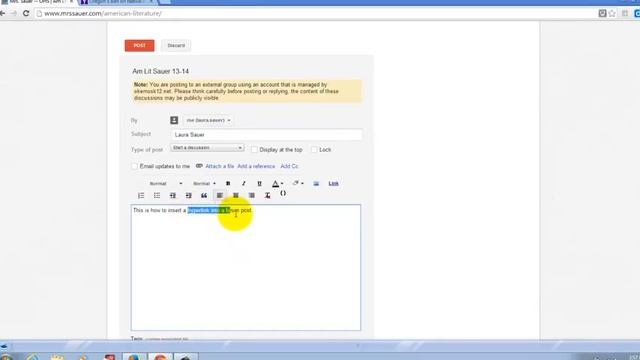Open the 'me (laura.sauer)' author dropdown
Viewport: 640px width, 360px height.
point(208,120)
